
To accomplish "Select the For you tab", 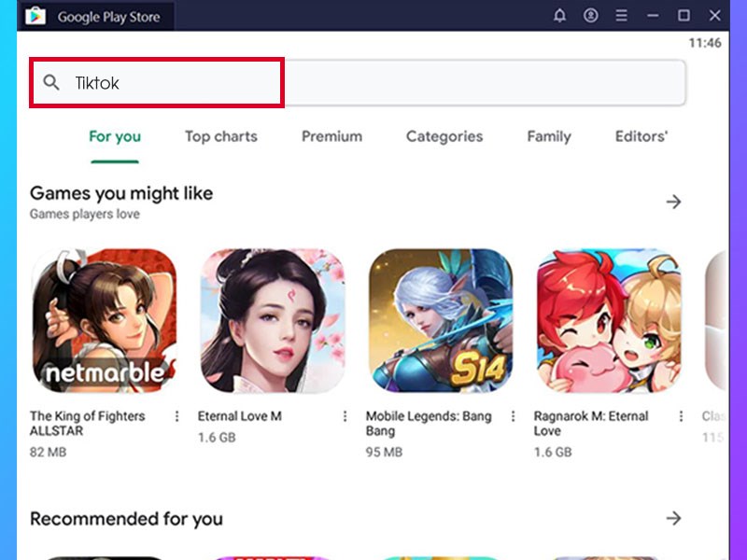I will point(115,136).
